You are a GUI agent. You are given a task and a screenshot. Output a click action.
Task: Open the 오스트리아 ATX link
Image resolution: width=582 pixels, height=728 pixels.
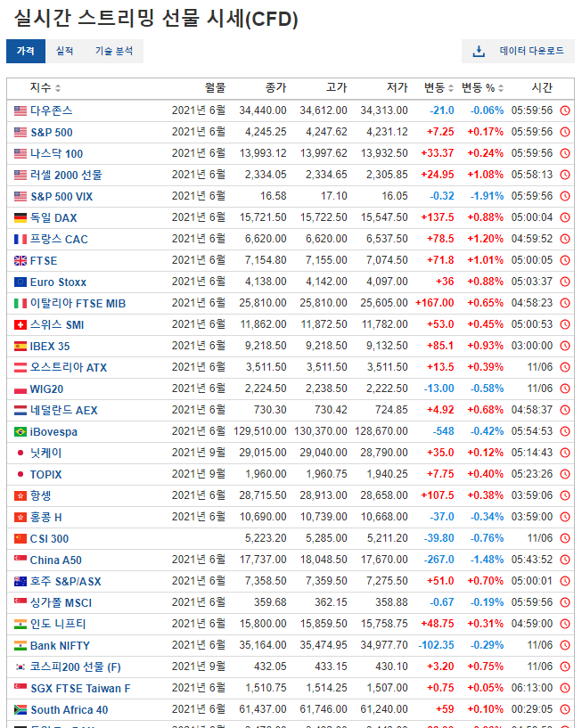pyautogui.click(x=69, y=367)
